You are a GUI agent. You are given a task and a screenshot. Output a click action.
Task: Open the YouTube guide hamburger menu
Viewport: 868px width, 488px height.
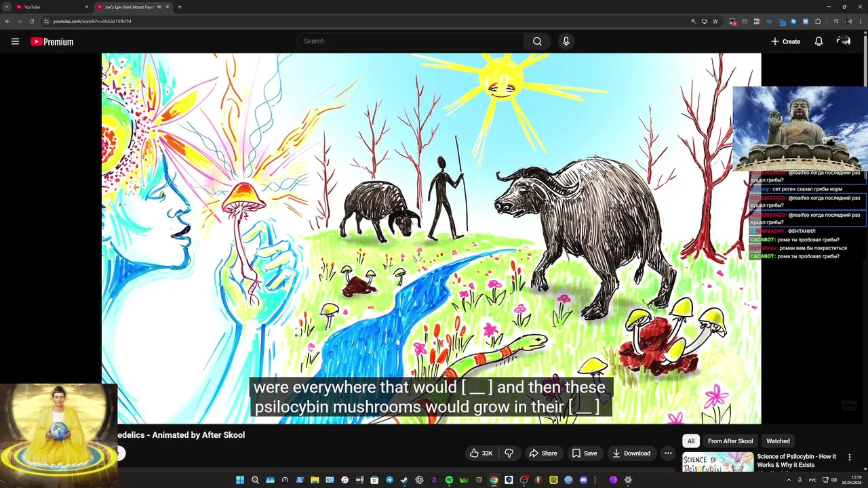15,41
